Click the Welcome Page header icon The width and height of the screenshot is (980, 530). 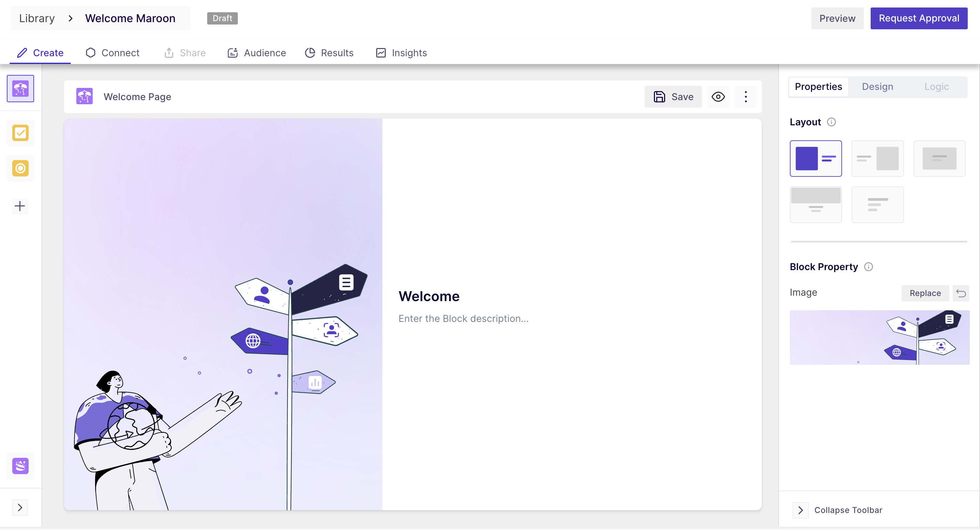pyautogui.click(x=85, y=97)
